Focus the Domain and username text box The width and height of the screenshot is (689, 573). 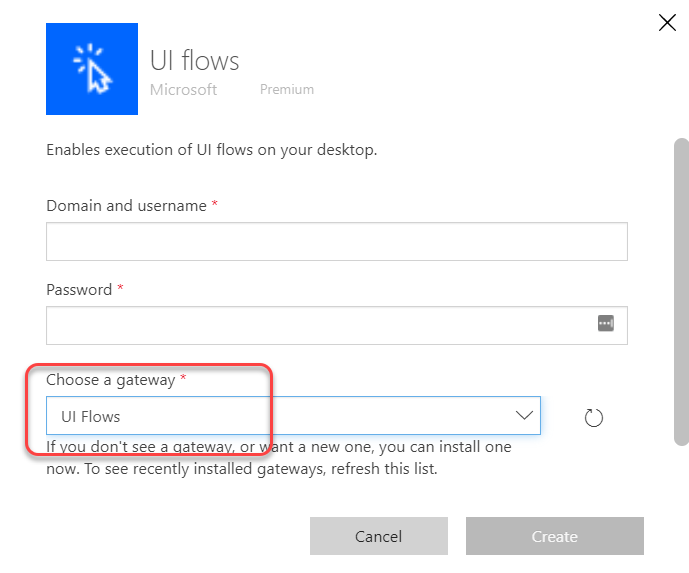pyautogui.click(x=337, y=242)
